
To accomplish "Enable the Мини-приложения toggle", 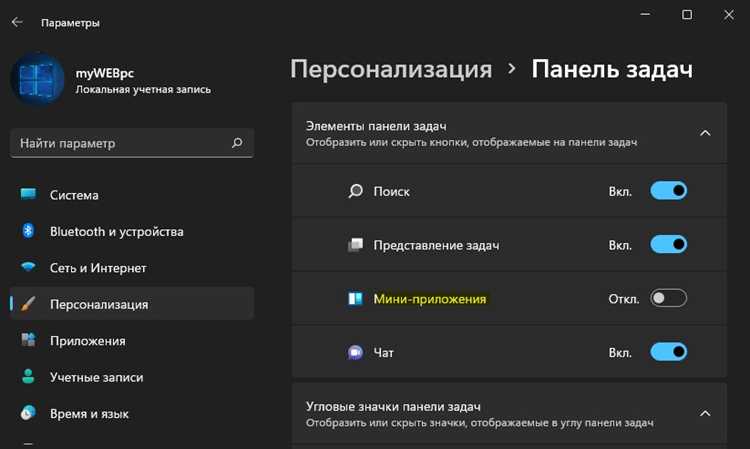I will (668, 298).
